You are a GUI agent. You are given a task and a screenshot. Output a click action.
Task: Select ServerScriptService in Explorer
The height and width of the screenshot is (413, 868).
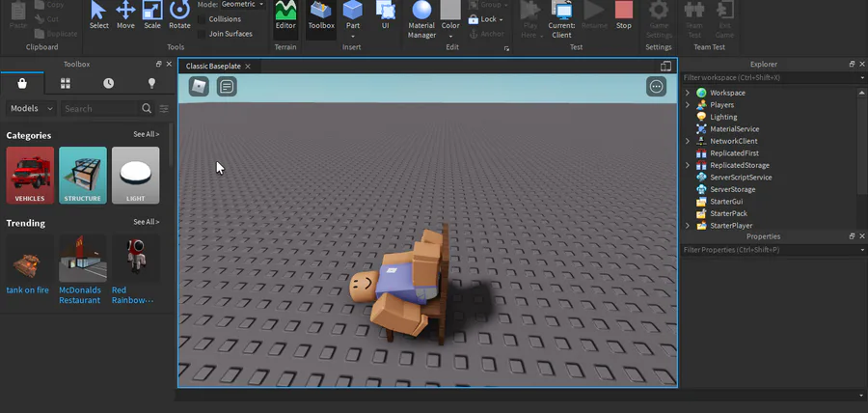(x=741, y=178)
